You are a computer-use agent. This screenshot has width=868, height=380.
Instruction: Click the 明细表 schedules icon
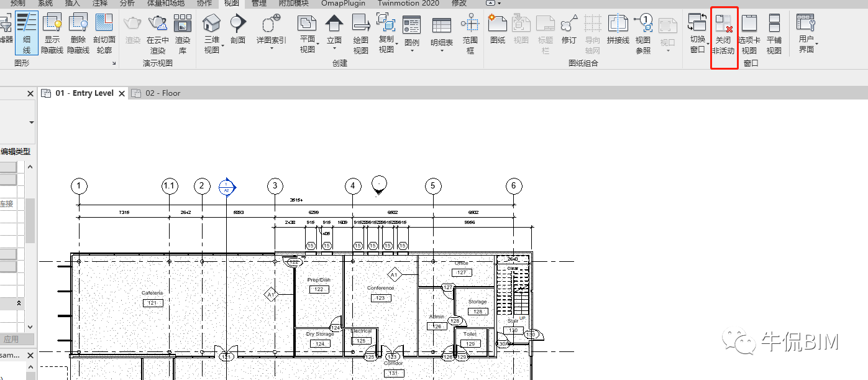click(x=442, y=25)
